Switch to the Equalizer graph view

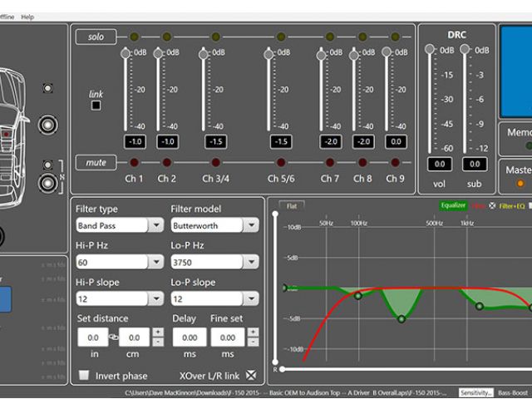point(454,204)
